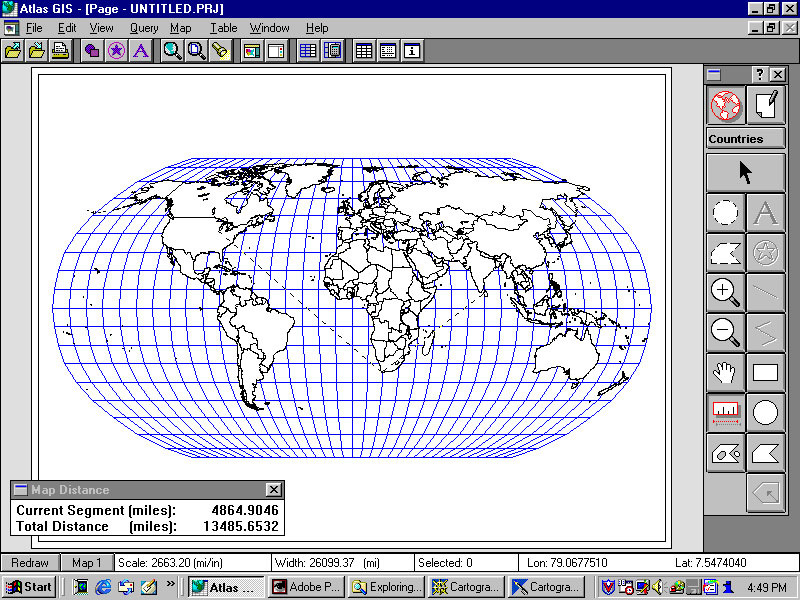Select the draw circle tool

click(x=765, y=412)
